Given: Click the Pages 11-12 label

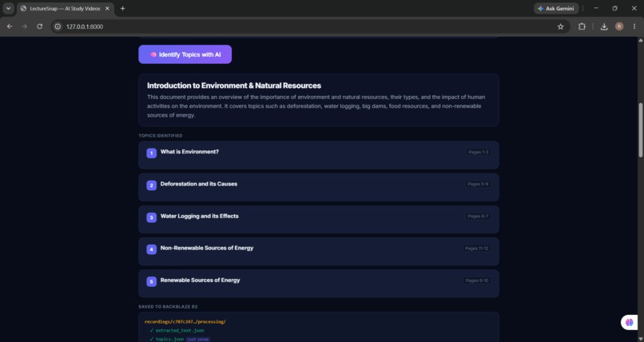Looking at the screenshot, I should click(x=477, y=248).
